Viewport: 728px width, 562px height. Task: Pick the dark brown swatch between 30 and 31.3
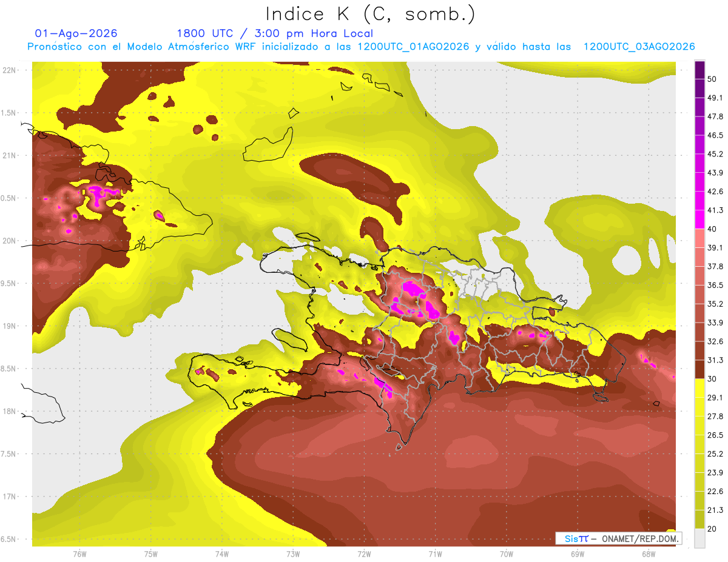699,369
